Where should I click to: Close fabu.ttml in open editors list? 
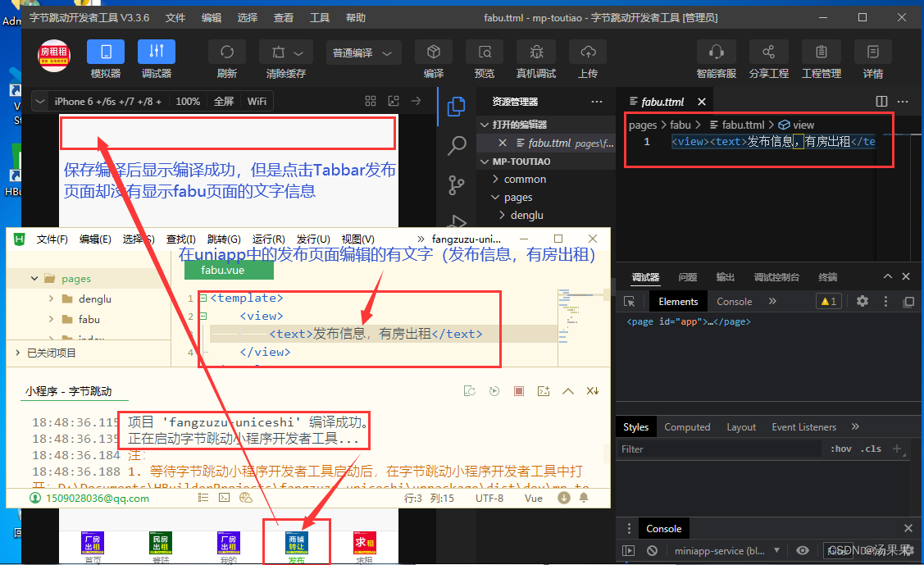(502, 143)
